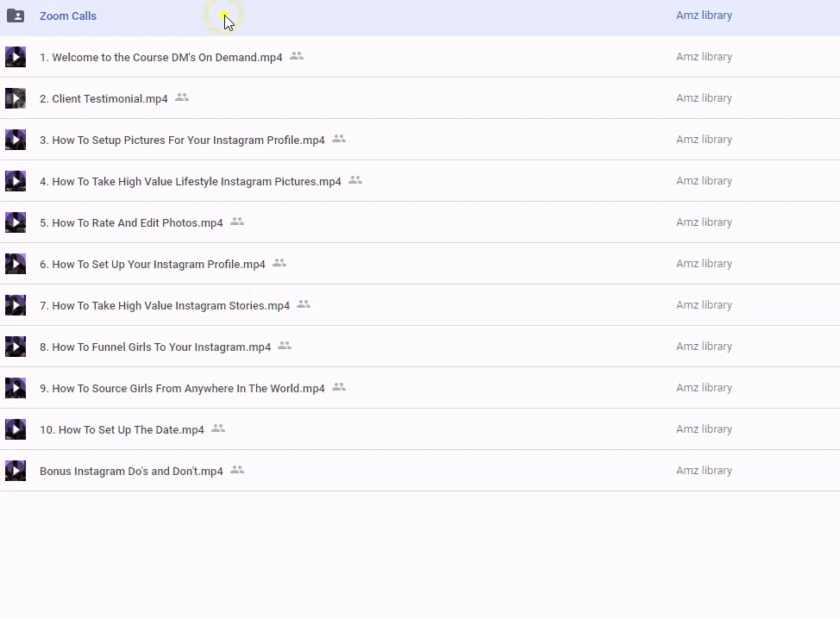The width and height of the screenshot is (840, 619).
Task: Click shared icon beside How To Set Up The Date
Action: coord(218,428)
